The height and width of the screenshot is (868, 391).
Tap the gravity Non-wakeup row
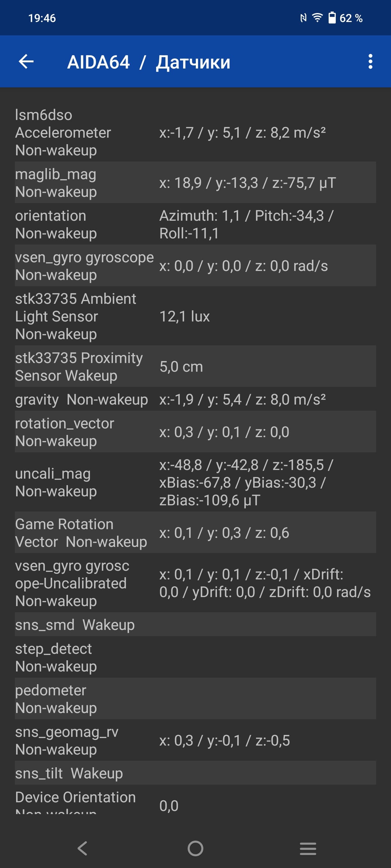click(x=195, y=399)
